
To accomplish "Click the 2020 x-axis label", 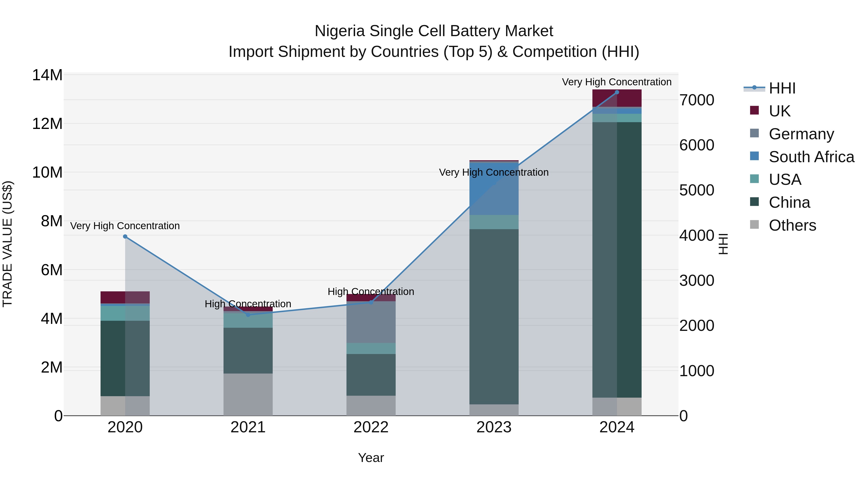I will 125,427.
